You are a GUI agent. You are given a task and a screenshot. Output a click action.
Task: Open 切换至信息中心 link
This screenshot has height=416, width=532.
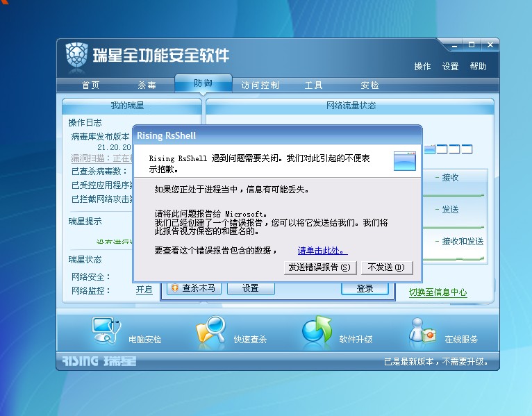pyautogui.click(x=438, y=292)
